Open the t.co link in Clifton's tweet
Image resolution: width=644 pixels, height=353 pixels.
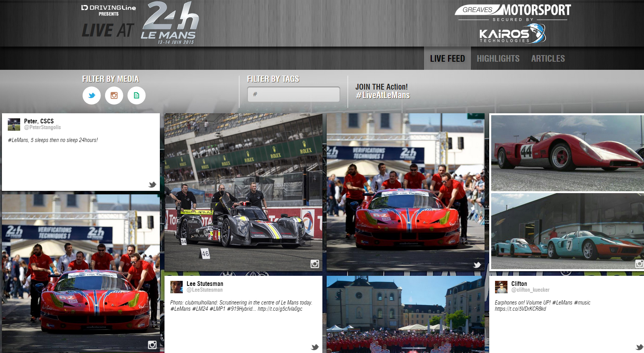coord(520,309)
